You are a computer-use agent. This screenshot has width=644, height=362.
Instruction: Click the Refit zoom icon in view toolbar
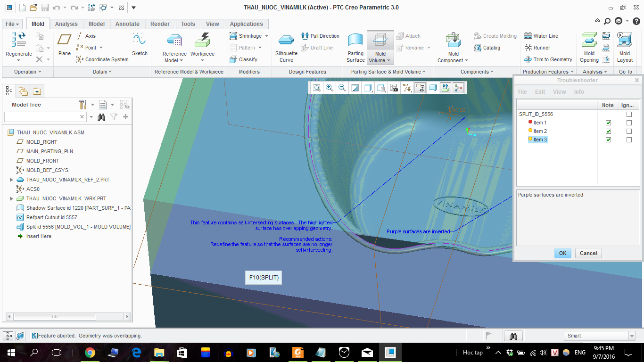point(316,88)
